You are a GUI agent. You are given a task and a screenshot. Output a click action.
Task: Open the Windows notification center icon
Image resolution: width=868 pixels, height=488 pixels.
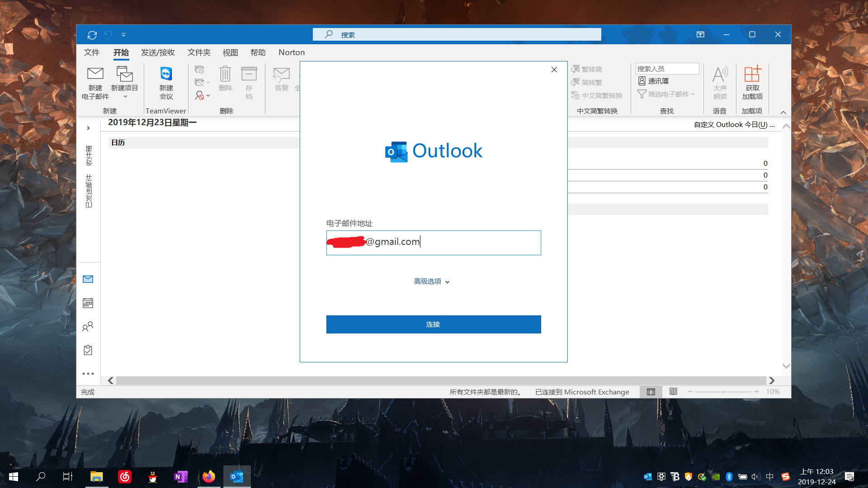tap(849, 477)
